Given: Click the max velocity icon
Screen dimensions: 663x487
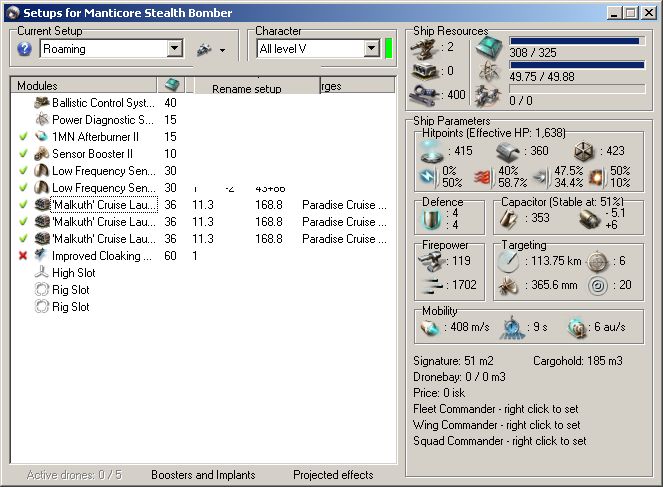Looking at the screenshot, I should [430, 327].
